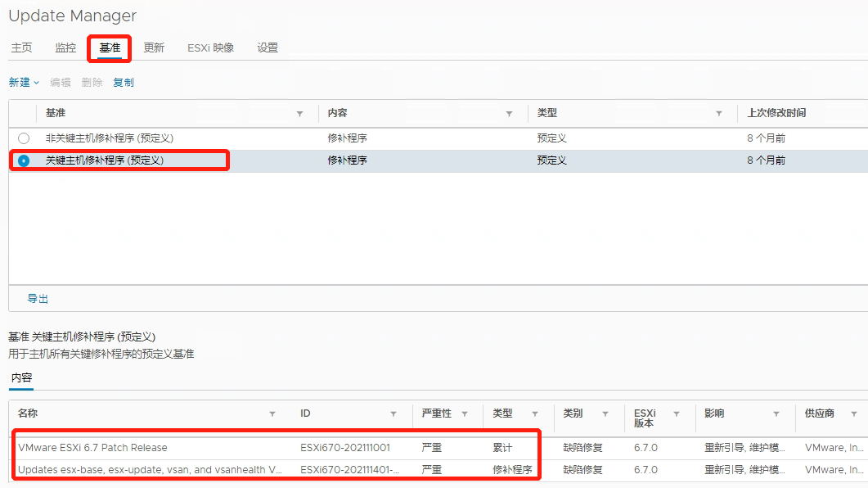Open the 设置 tab
Screen dimensions: 868x488
[268, 47]
